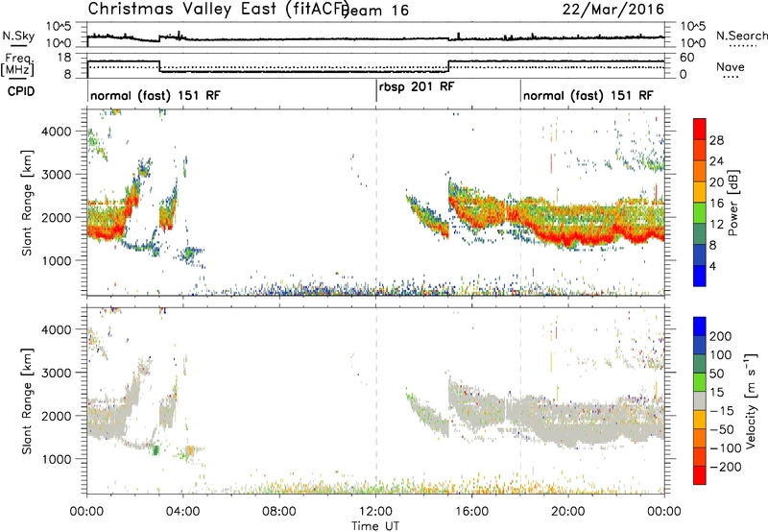Pick the gray segment of Velocity color bar
The width and height of the screenshot is (768, 532).
tap(700, 400)
